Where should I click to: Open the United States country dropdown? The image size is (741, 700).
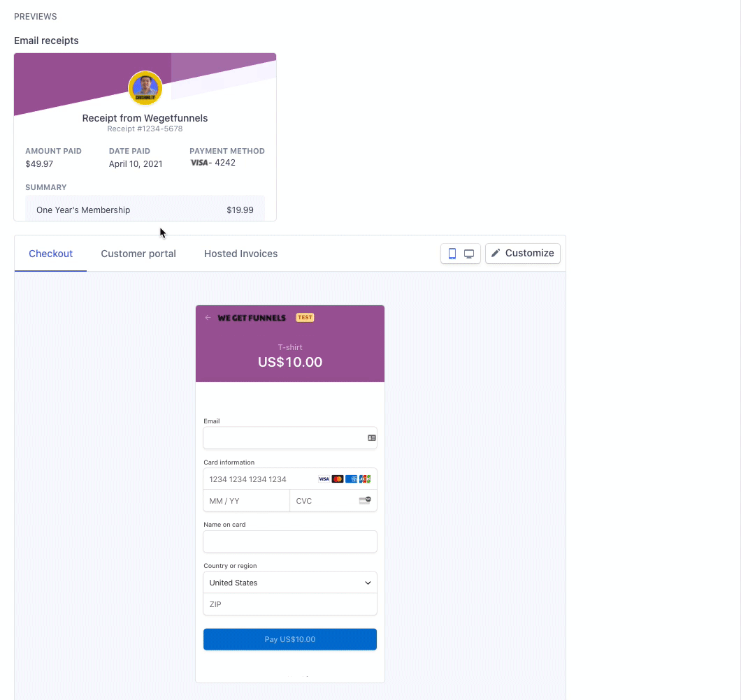click(x=290, y=583)
